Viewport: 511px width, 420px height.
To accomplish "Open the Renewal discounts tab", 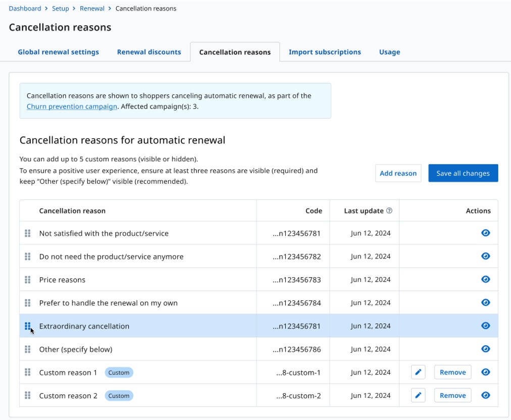I will point(149,52).
